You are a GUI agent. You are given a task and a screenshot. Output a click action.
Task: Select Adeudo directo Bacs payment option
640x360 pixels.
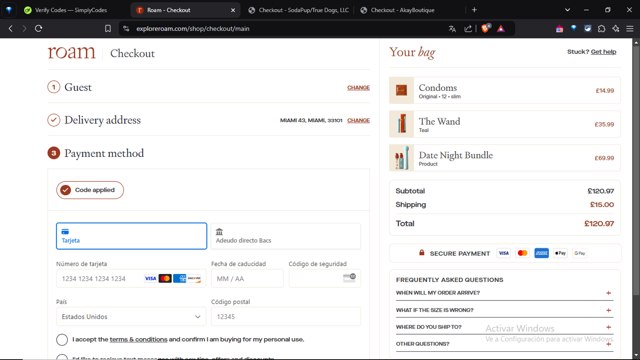[x=286, y=236]
